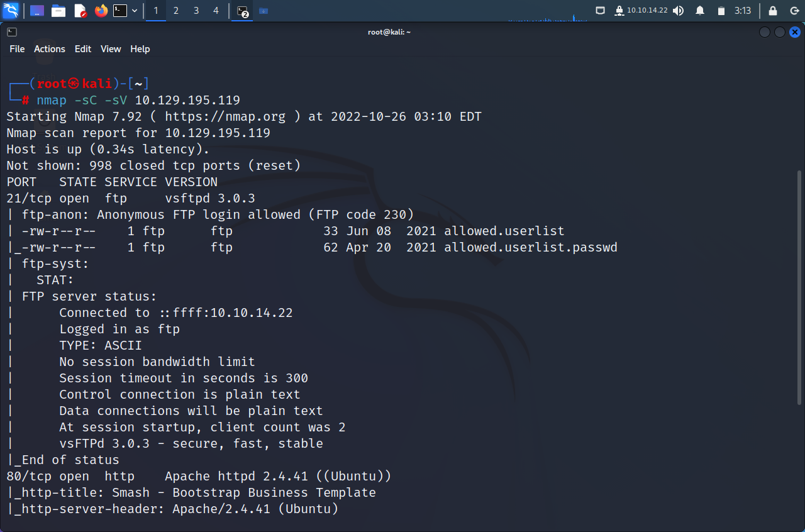Click 'Data connections will be plain text'
Image resolution: width=805 pixels, height=532 pixels.
pos(191,411)
